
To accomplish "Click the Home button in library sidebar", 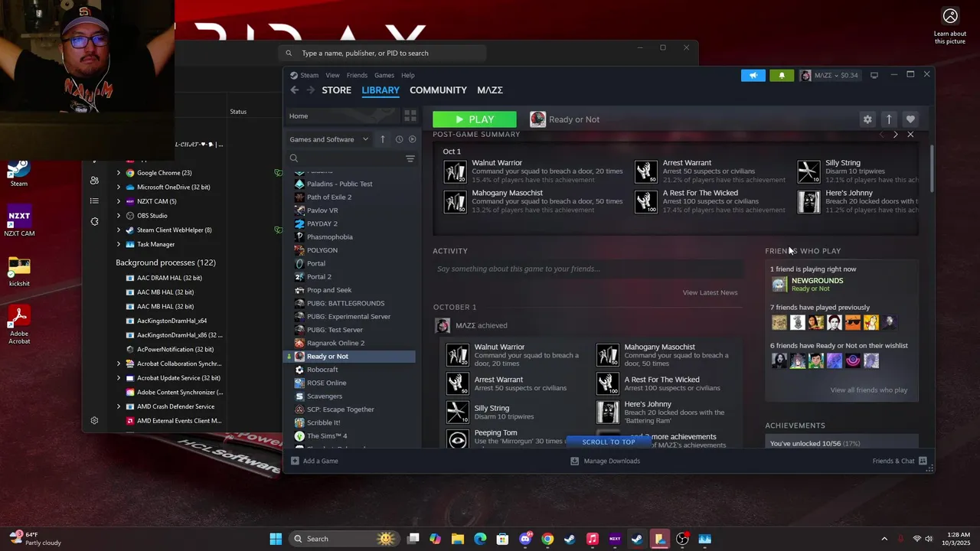I will [x=342, y=116].
